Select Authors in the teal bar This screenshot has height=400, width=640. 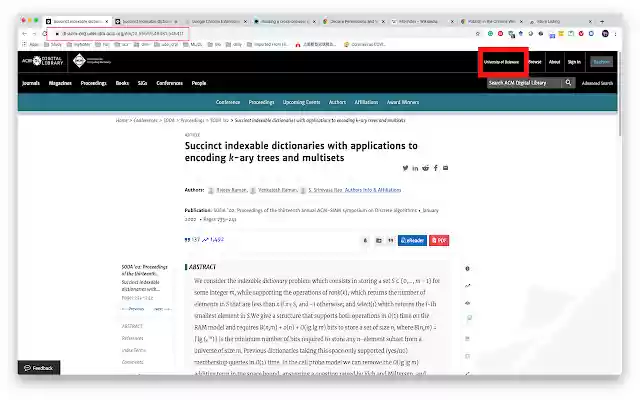[x=337, y=102]
